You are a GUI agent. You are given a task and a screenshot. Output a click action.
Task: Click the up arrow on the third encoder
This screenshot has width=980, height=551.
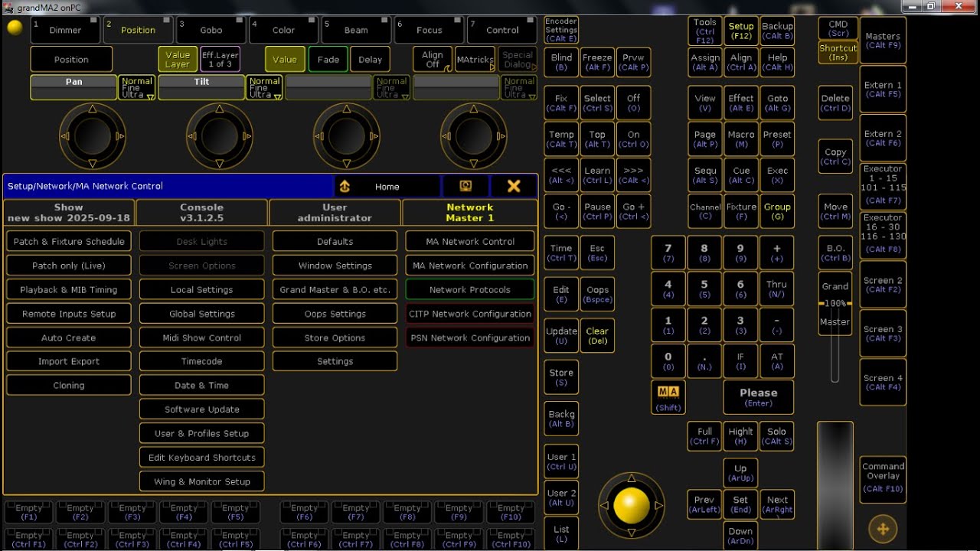coord(347,109)
